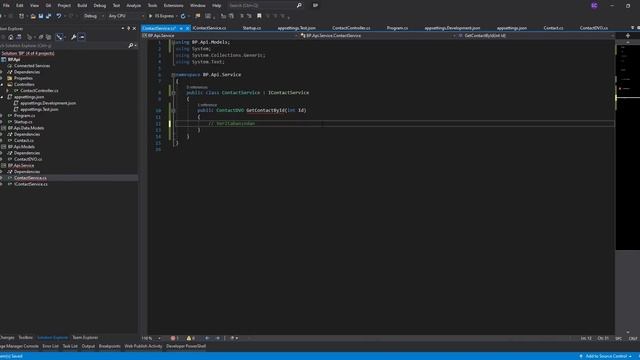The image size is (640, 360).
Task: Open the Output panel tab
Action: [x=88, y=346]
